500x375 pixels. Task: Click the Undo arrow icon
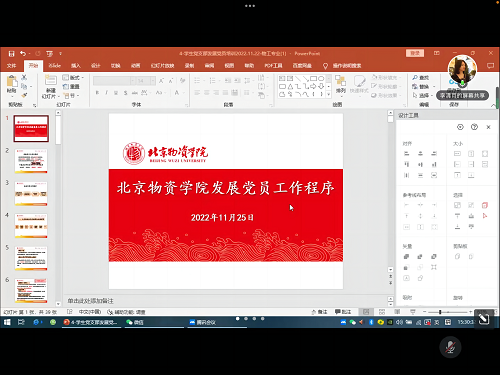click(23, 53)
